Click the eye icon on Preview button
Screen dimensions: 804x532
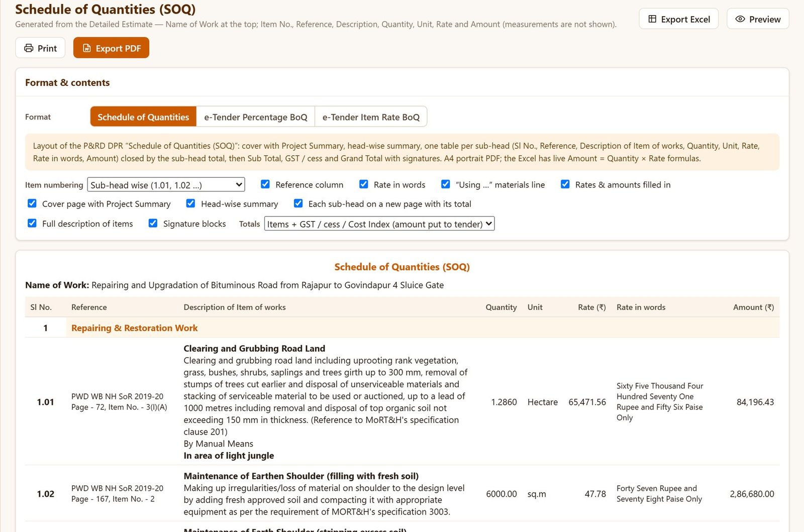[x=740, y=19]
